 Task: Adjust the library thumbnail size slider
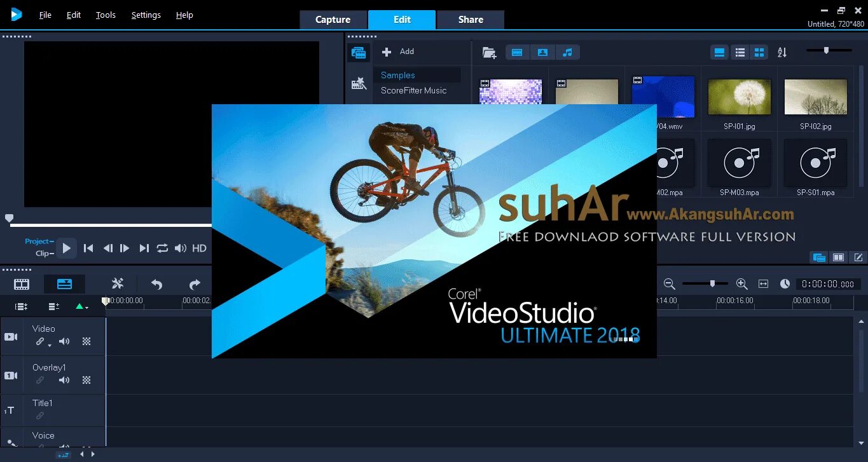(826, 50)
